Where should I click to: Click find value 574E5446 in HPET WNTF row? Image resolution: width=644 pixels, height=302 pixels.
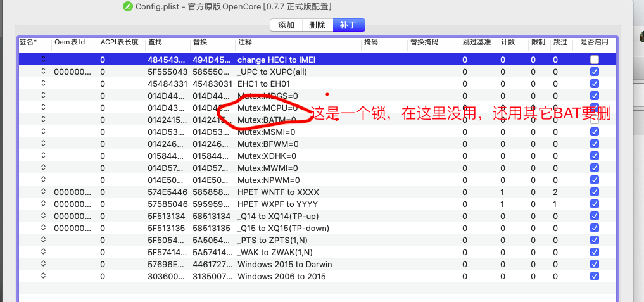168,192
